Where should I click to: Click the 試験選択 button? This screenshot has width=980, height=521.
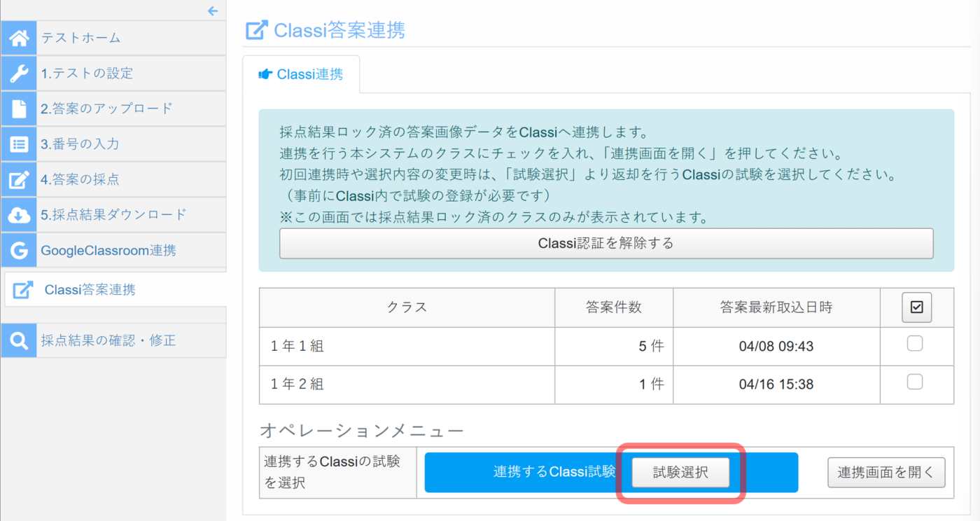coord(680,473)
